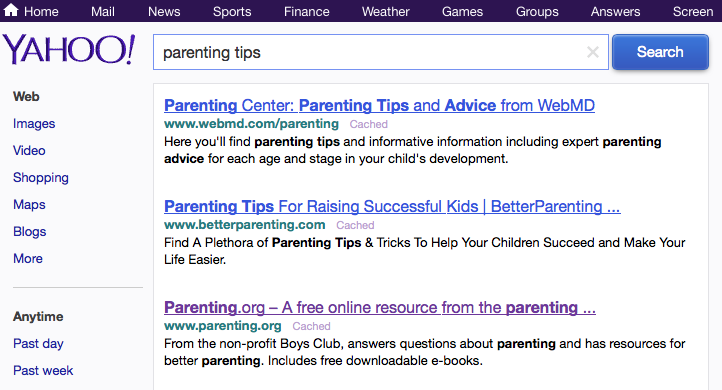View Cached version of webmd result
Screen dimensions: 722x390
pos(368,124)
